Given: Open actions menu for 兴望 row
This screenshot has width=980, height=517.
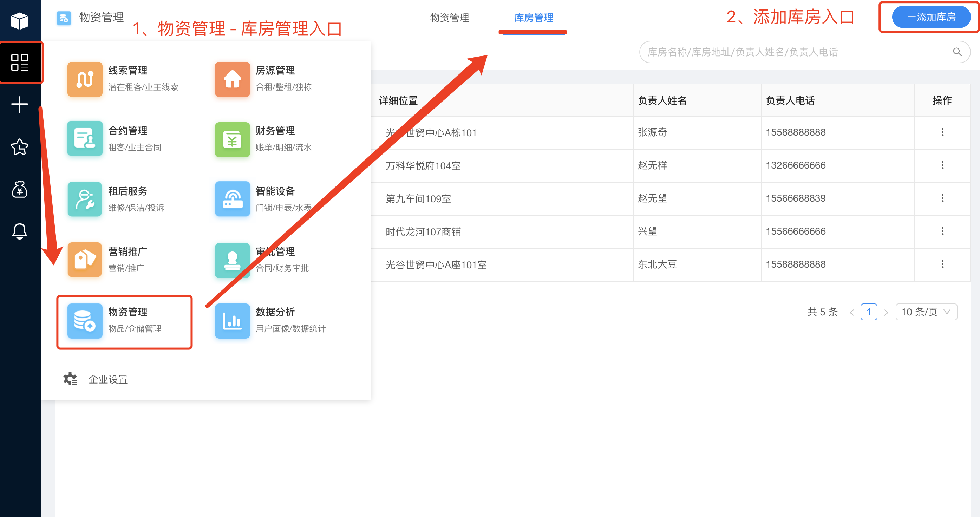Looking at the screenshot, I should [942, 231].
